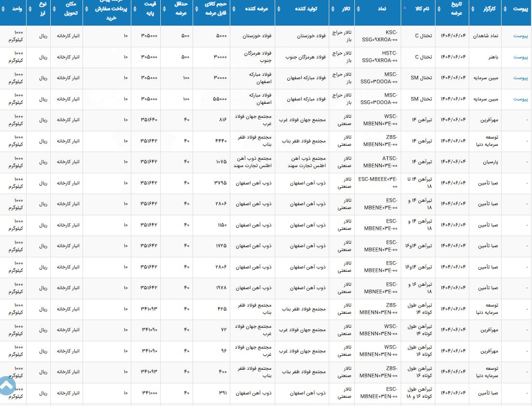Open the پیوست link in the 30000-volume مبین سرمایه row
This screenshot has width=532, height=406.
pos(520,78)
